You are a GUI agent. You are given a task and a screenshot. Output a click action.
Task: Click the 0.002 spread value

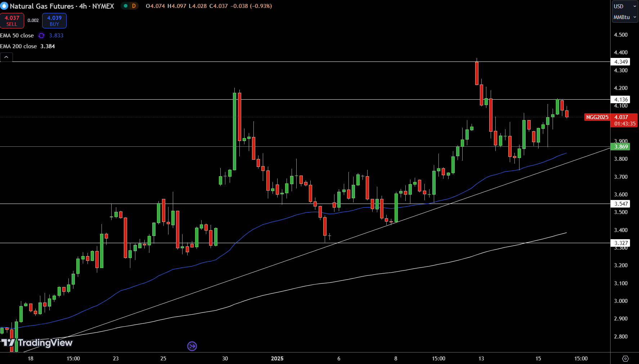33,21
